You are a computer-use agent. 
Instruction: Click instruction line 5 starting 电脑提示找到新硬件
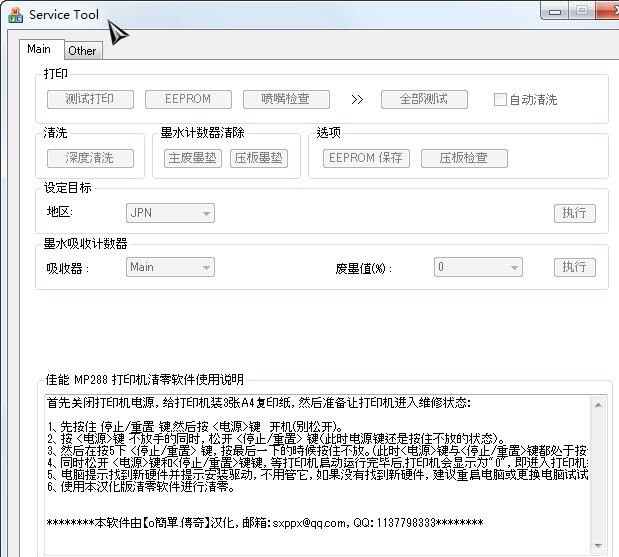click(317, 475)
